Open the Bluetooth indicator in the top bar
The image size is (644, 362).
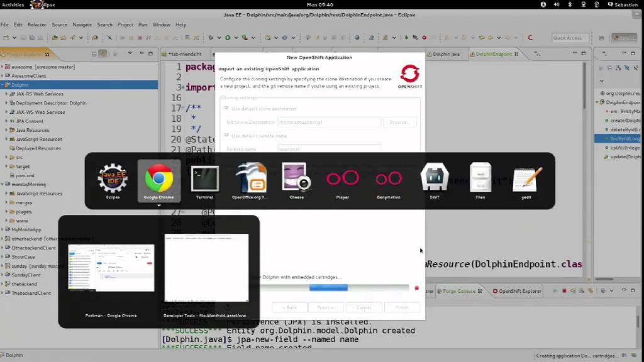tap(570, 4)
